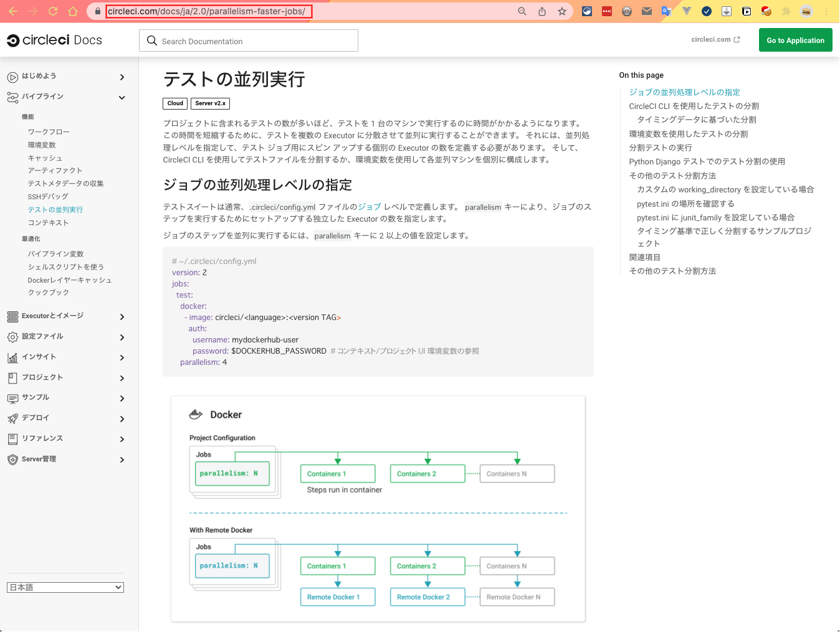
Task: Open ワークフロー in the sidebar
Action: point(49,132)
